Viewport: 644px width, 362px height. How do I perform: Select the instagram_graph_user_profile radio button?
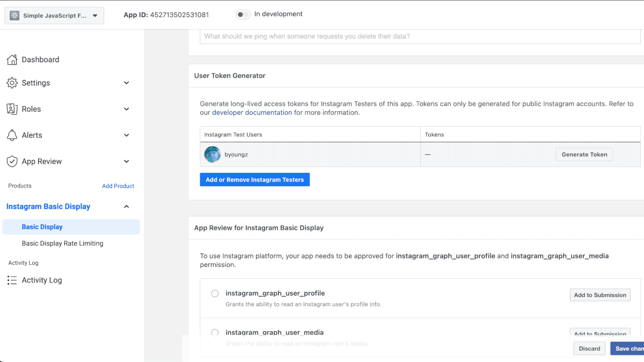click(215, 293)
